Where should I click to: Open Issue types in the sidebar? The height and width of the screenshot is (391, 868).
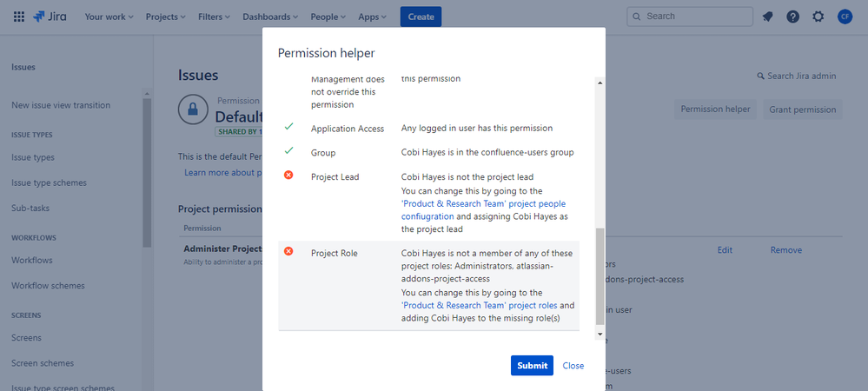tap(33, 157)
